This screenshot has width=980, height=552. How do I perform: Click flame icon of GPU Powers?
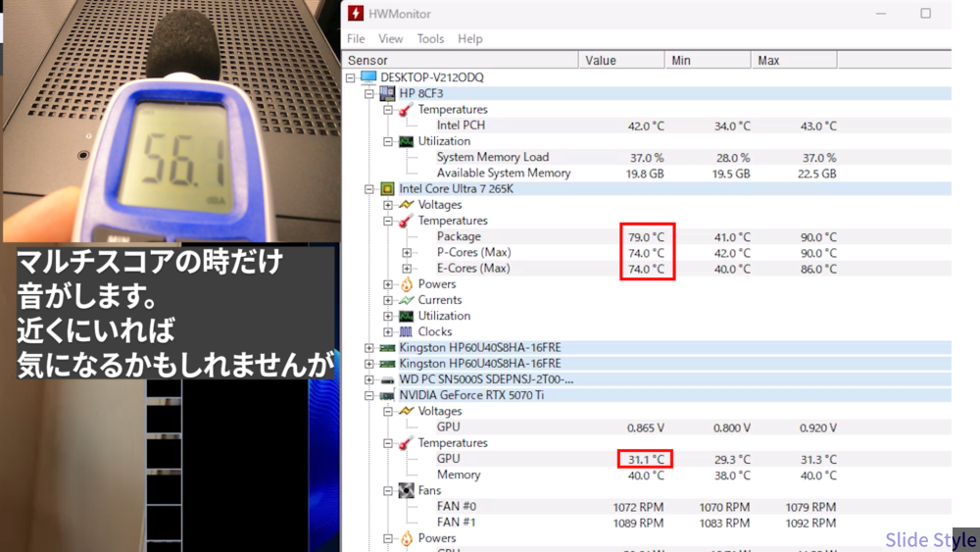point(407,538)
